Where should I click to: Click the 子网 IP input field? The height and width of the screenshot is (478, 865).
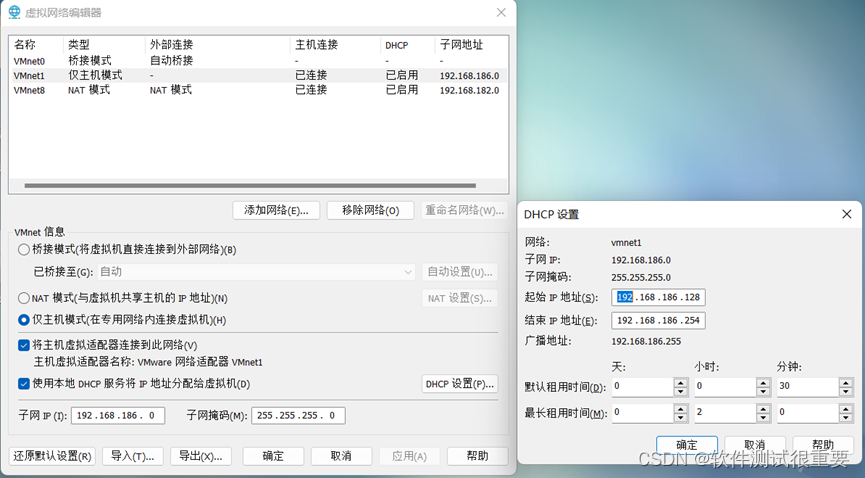[x=118, y=416]
